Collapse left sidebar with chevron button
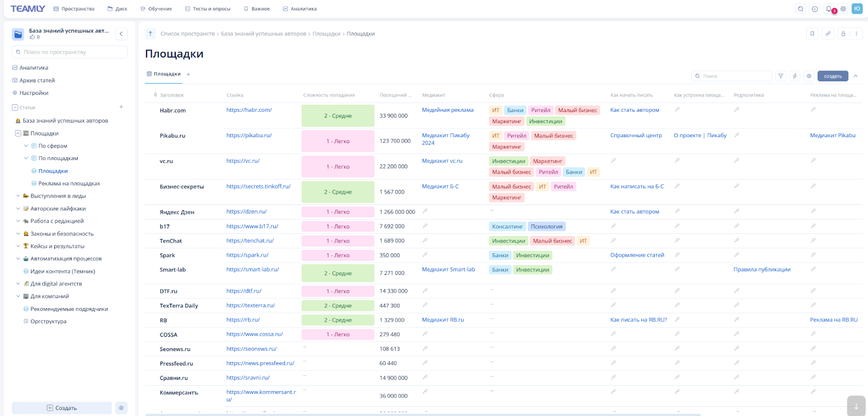Image resolution: width=868 pixels, height=416 pixels. [x=121, y=34]
